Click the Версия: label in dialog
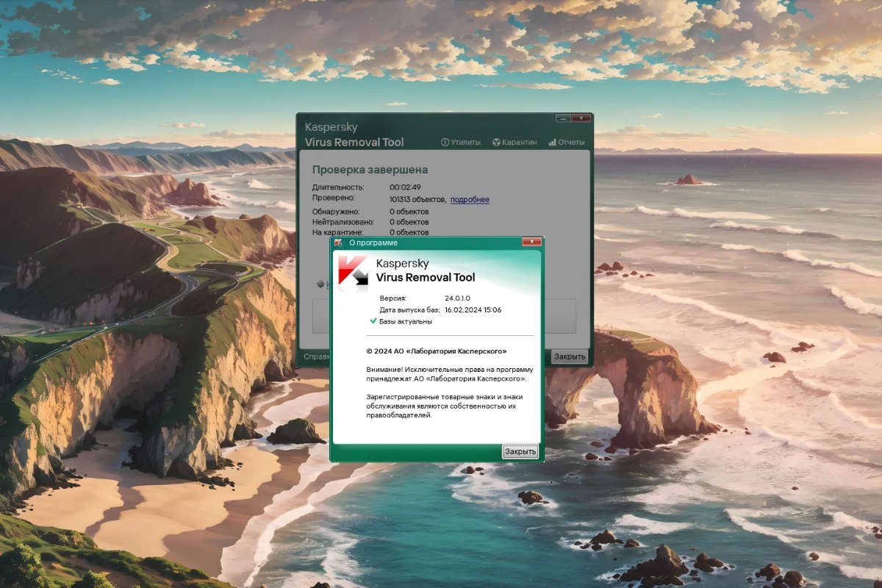 (393, 298)
